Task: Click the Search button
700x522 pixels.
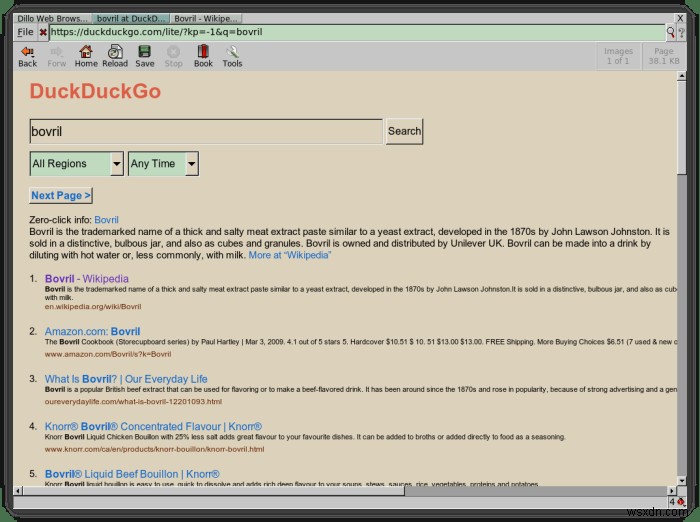Action: (x=404, y=131)
